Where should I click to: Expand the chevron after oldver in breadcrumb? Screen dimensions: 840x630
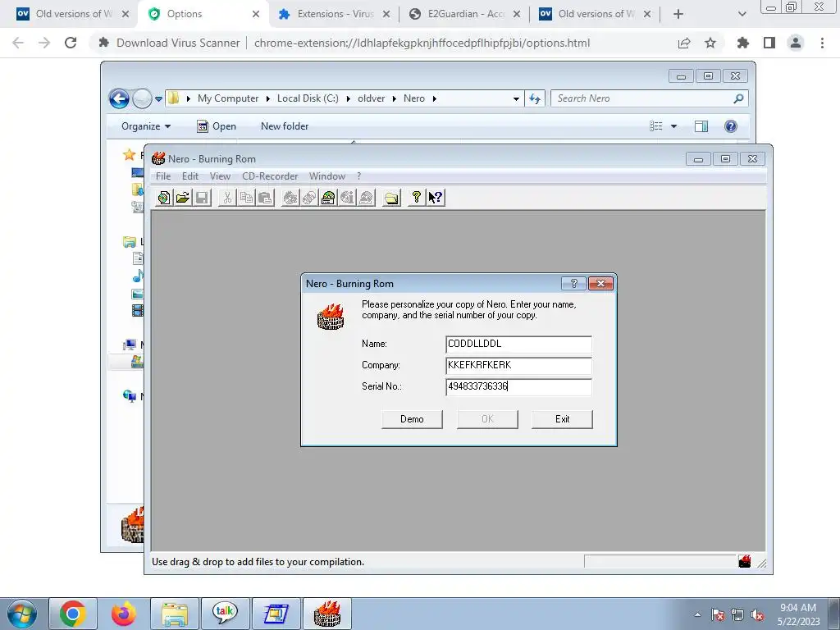(x=395, y=98)
